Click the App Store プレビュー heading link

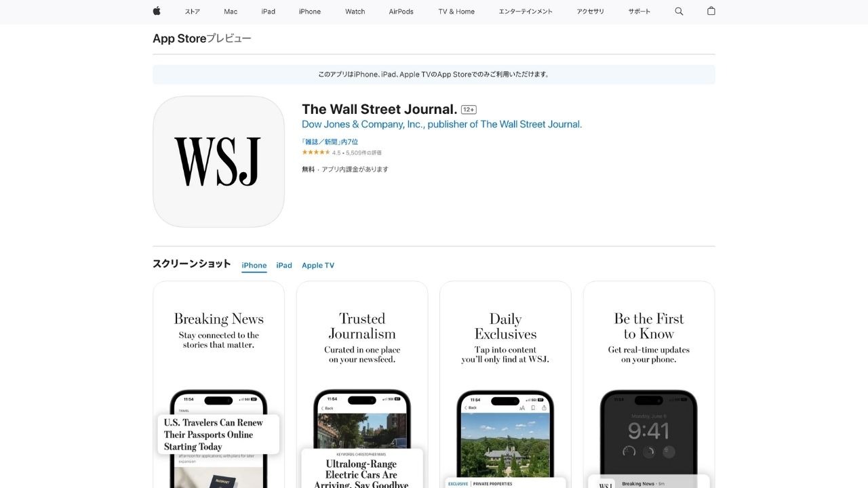coord(201,39)
